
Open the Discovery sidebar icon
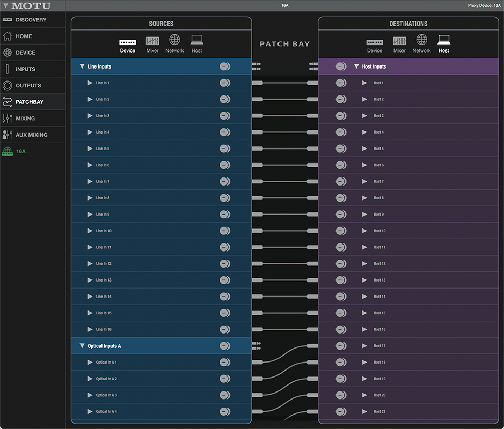(x=8, y=20)
